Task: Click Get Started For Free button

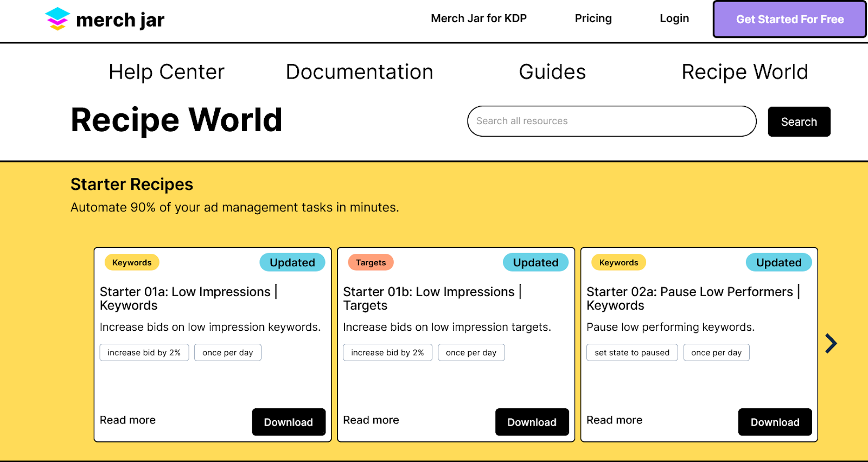Action: pos(790,20)
